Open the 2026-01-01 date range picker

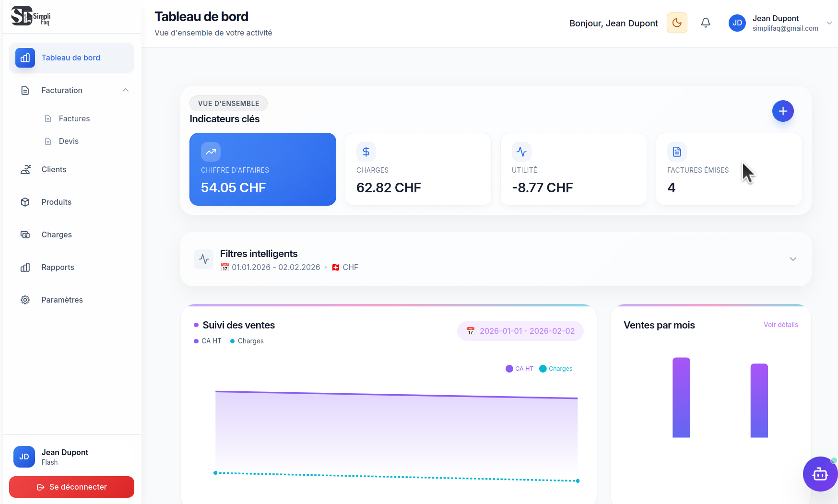pos(520,331)
